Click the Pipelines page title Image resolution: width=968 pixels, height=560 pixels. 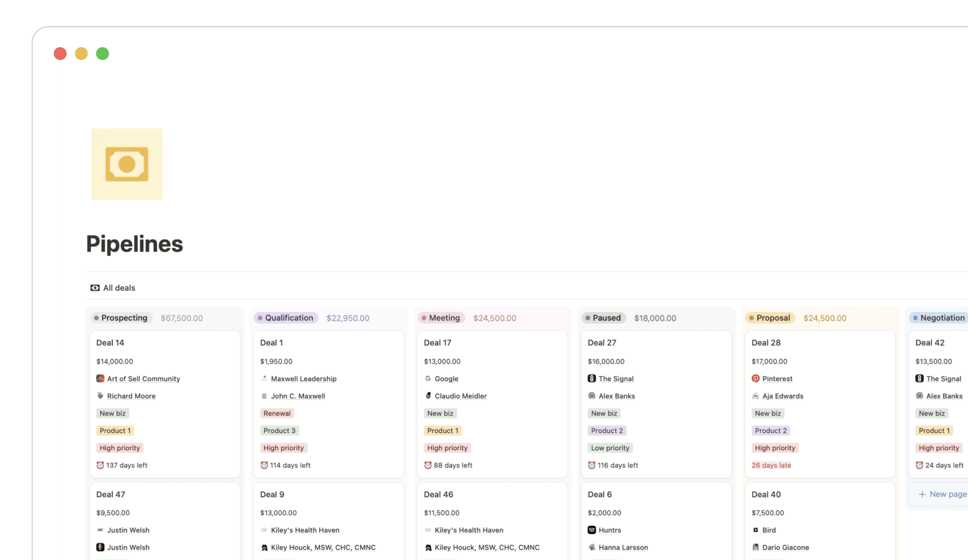click(134, 244)
